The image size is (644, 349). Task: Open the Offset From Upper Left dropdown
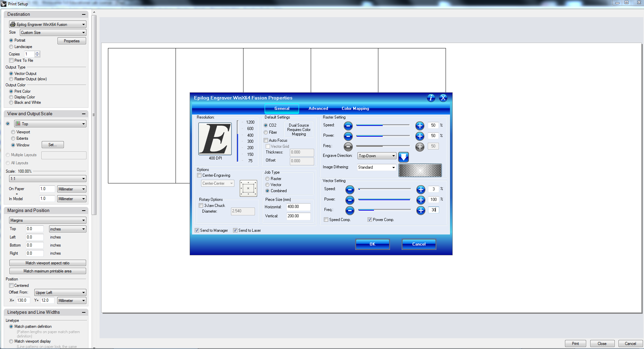[60, 293]
